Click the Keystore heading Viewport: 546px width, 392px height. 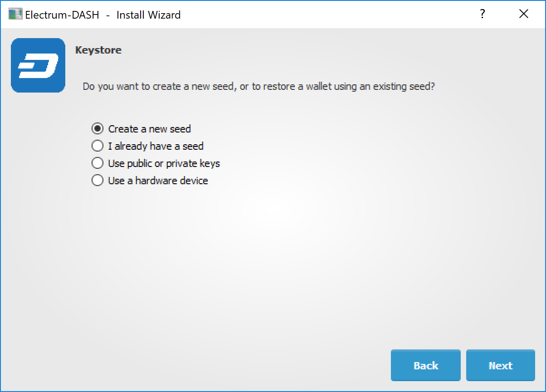(98, 50)
